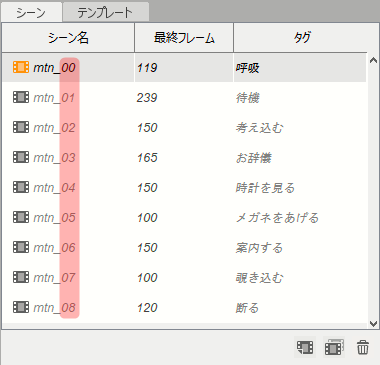Click the film icon beside mtn_05
The image size is (380, 365).
(21, 217)
